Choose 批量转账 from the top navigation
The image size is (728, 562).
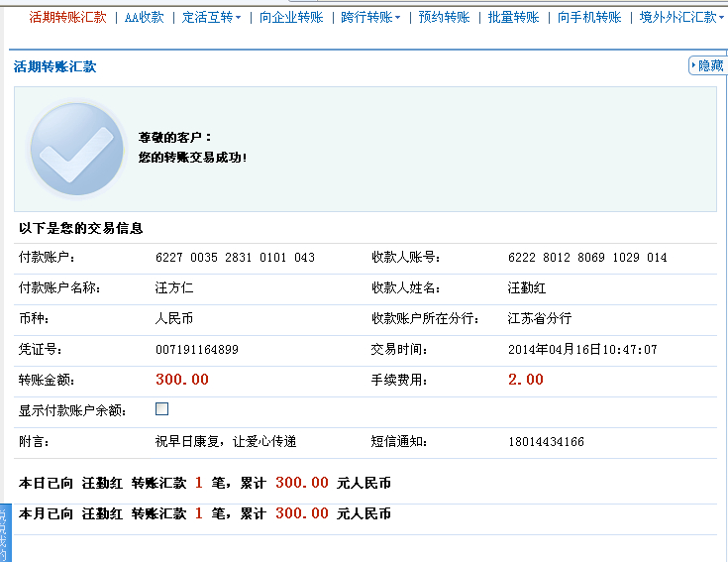point(513,17)
